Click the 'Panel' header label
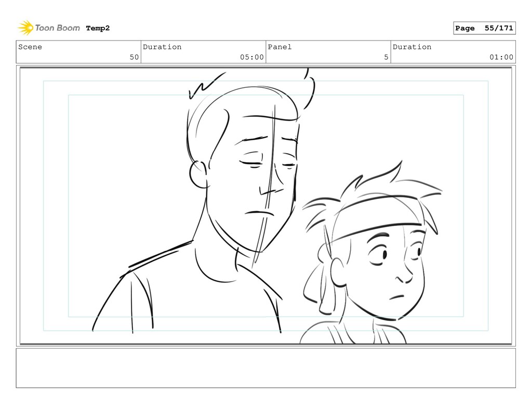Viewport: 532px width, 412px height. [x=280, y=47]
